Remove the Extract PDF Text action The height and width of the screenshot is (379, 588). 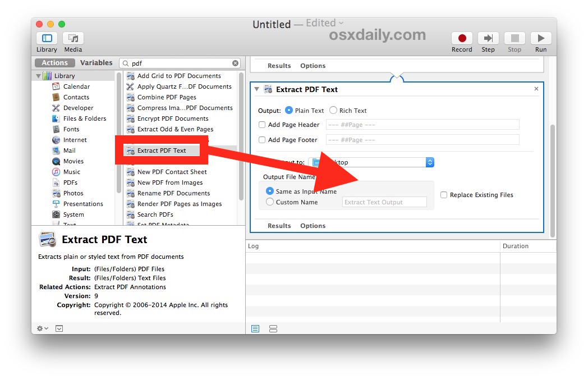coord(536,89)
